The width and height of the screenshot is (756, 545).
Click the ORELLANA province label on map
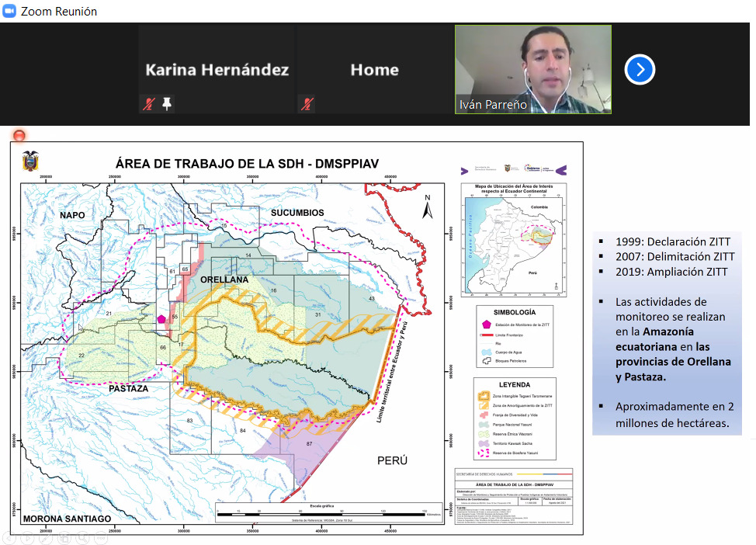(x=224, y=279)
